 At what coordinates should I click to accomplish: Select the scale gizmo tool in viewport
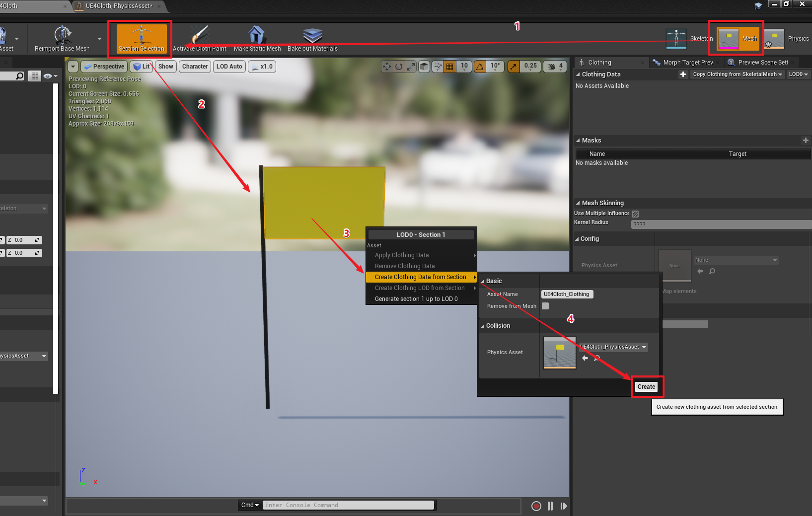click(x=411, y=67)
